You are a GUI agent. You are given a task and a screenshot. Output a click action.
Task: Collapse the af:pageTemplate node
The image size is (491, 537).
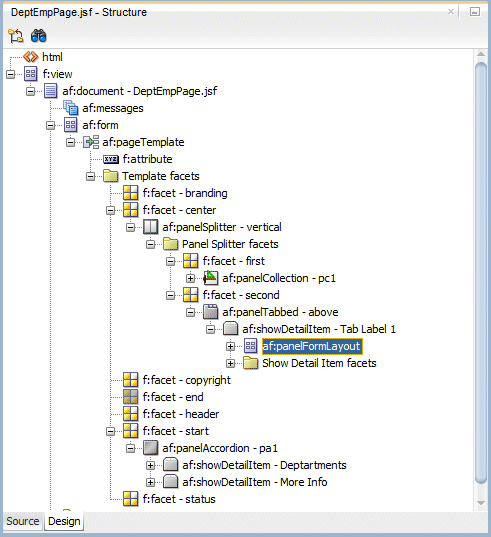tap(70, 142)
